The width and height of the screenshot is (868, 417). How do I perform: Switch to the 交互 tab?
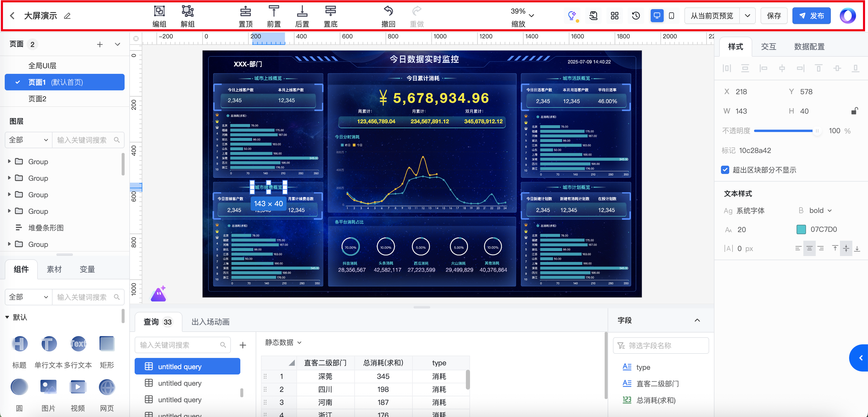click(768, 47)
